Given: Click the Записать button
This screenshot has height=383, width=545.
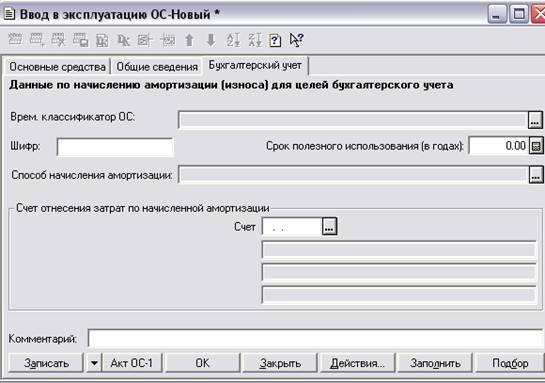Looking at the screenshot, I should (46, 363).
